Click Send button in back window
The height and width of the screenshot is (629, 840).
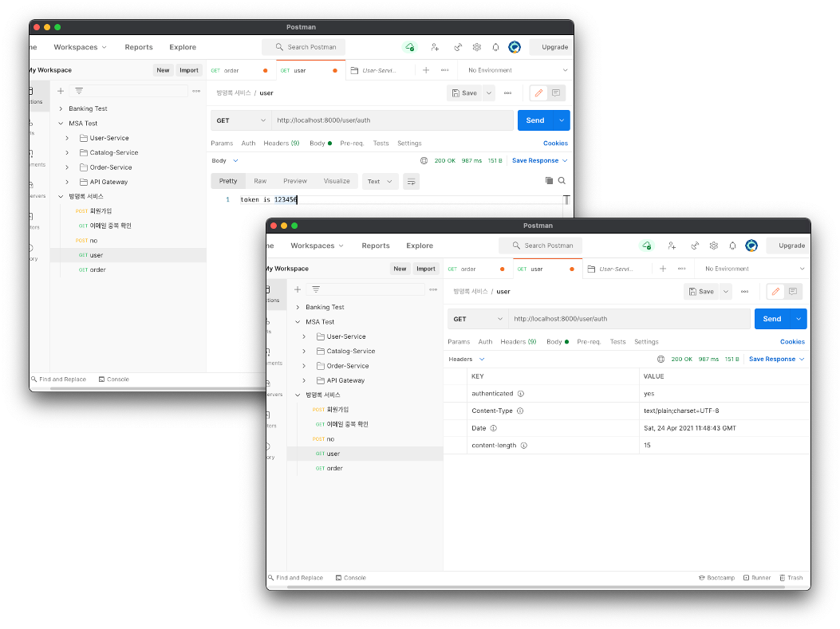pyautogui.click(x=536, y=120)
